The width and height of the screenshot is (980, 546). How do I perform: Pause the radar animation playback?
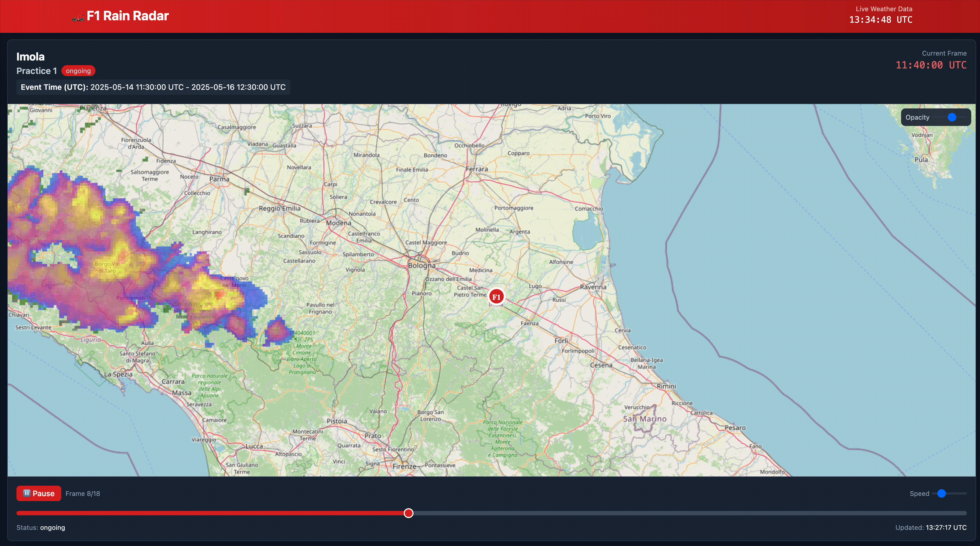pyautogui.click(x=38, y=493)
